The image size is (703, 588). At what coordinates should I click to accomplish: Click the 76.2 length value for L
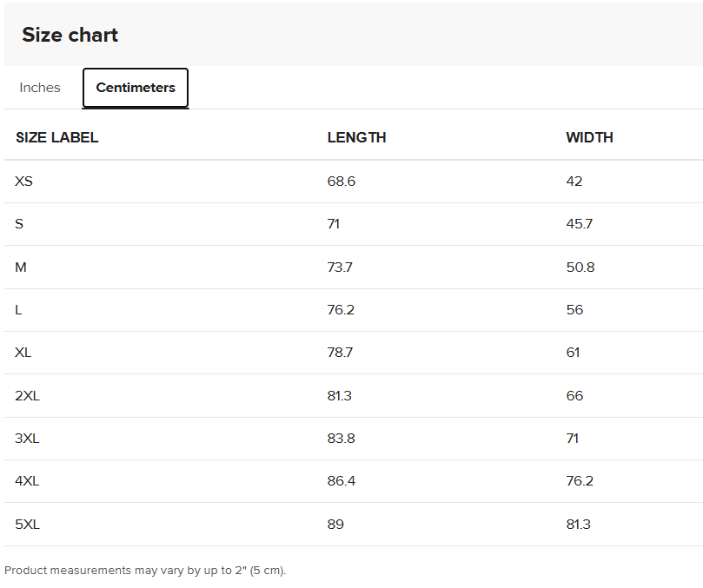[x=341, y=310]
